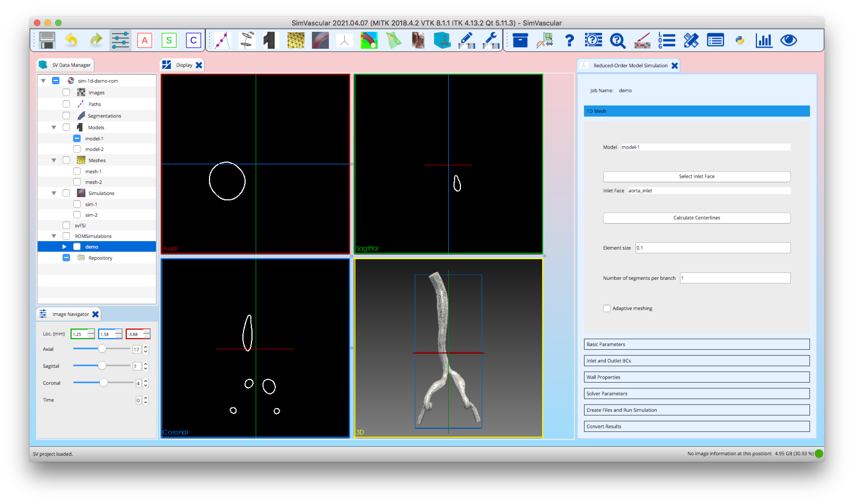This screenshot has height=504, width=854.
Task: Uncheck the model-1 visibility box
Action: pyautogui.click(x=77, y=138)
